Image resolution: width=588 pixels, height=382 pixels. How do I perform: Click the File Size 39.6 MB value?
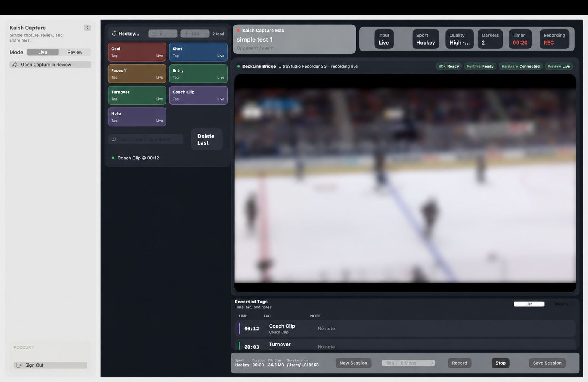(276, 365)
